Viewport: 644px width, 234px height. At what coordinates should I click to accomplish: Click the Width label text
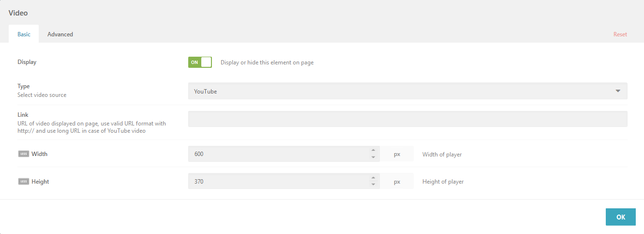coord(39,154)
